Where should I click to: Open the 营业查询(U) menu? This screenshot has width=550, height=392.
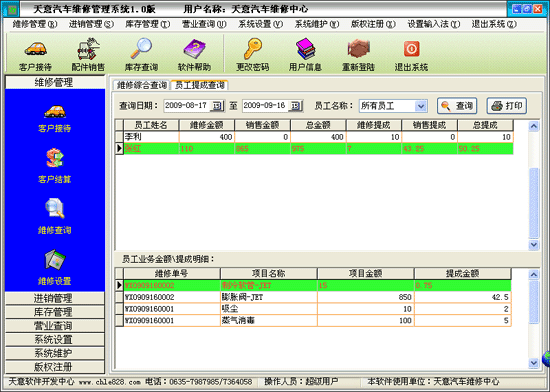pos(204,24)
